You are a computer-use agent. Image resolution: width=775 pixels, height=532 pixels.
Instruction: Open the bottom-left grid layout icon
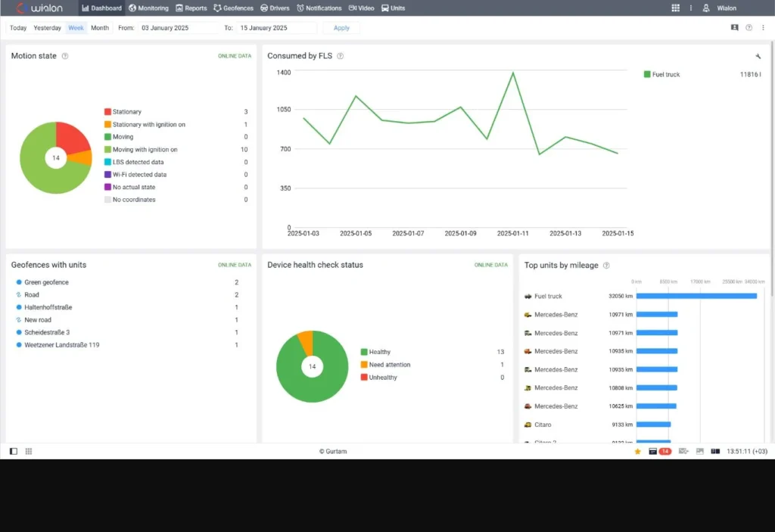[x=29, y=452]
